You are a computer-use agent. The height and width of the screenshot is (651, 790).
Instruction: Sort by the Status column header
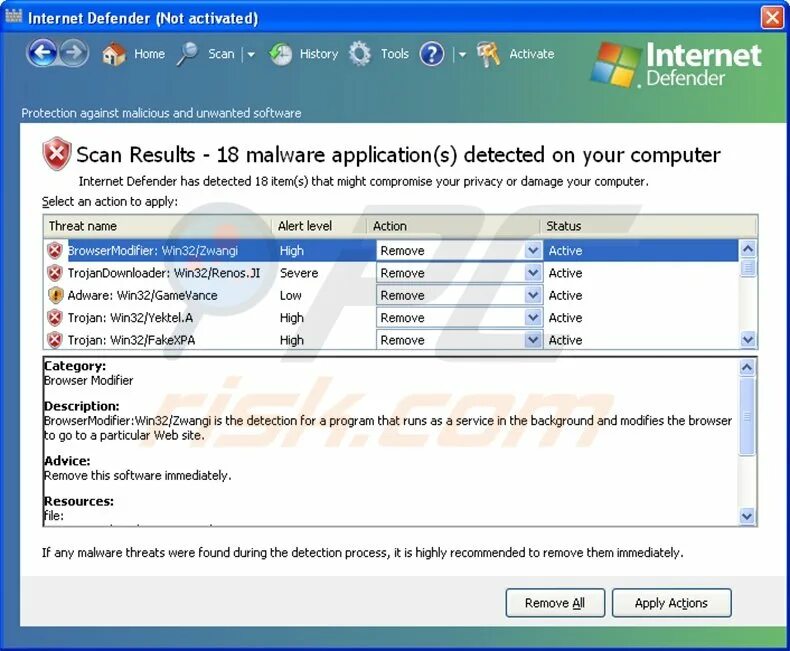point(648,226)
